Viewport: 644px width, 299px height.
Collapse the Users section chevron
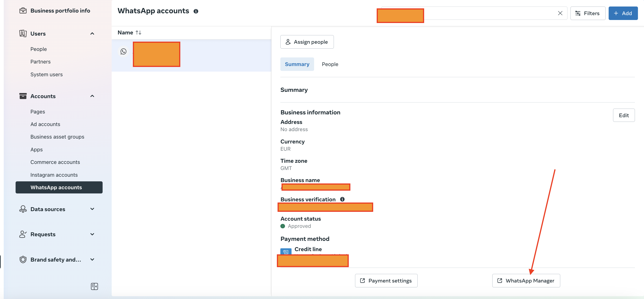pyautogui.click(x=92, y=33)
